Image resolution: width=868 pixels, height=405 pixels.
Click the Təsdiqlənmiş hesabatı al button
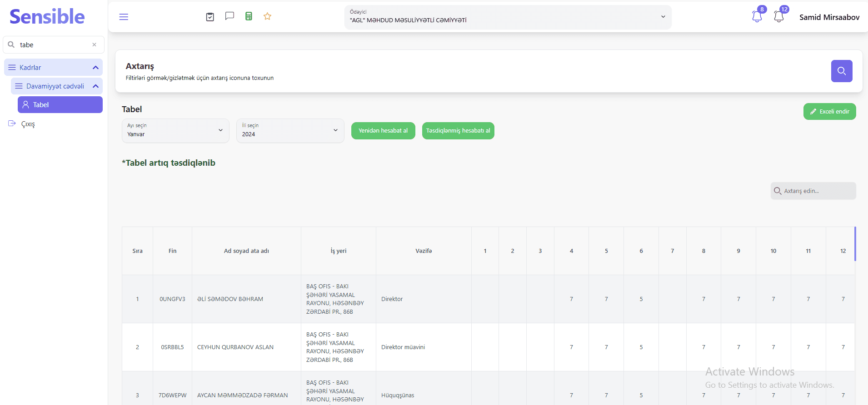tap(458, 131)
